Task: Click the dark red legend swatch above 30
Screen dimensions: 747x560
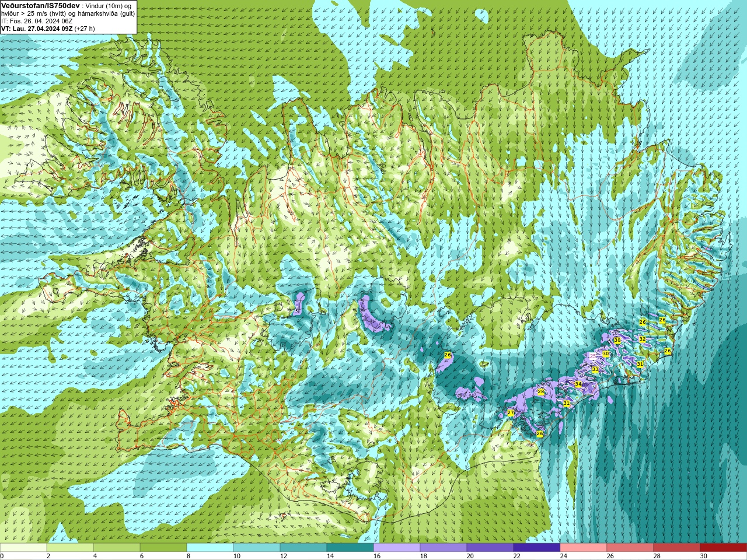Action: (724, 548)
